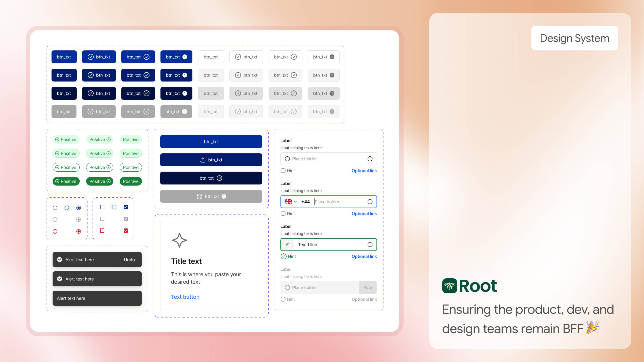The height and width of the screenshot is (362, 644).
Task: Open the Year suffix selector
Action: (368, 287)
